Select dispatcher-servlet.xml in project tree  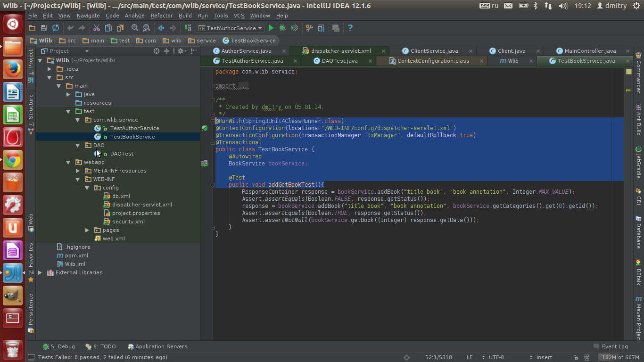(142, 205)
